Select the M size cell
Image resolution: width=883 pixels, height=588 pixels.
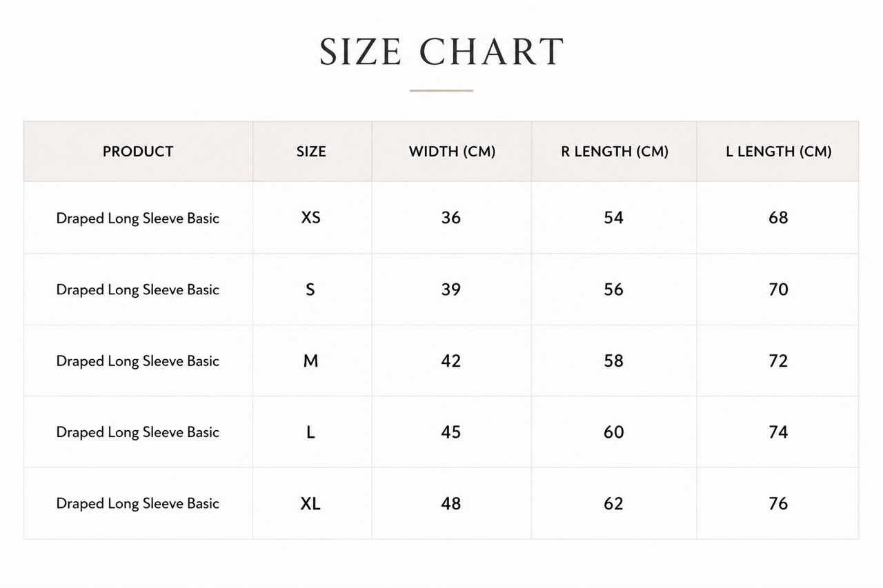tap(311, 361)
